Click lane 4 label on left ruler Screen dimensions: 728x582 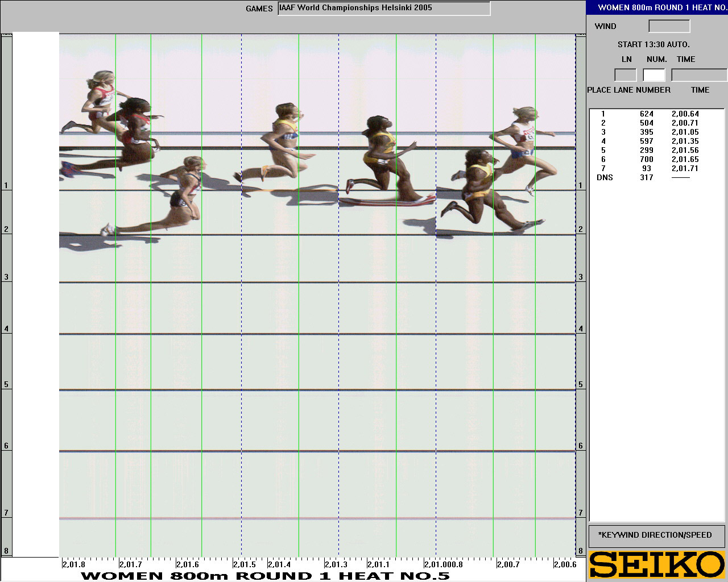coord(6,329)
